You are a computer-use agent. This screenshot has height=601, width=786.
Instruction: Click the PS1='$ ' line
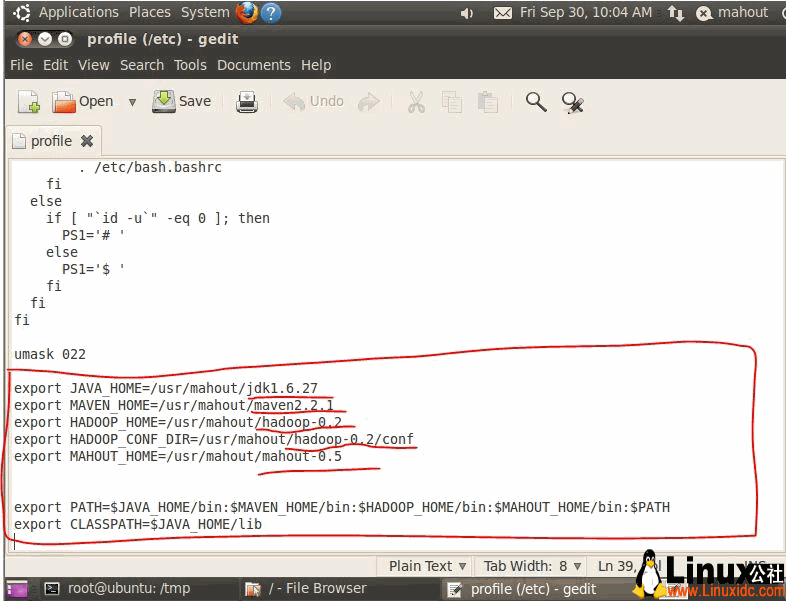(x=93, y=269)
